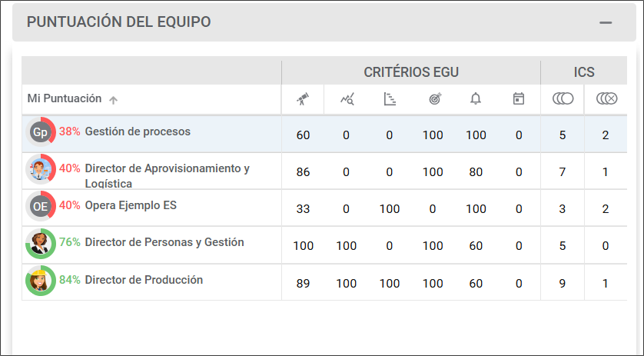Click the overlapping circles ICS icon
The height and width of the screenshot is (356, 644).
563,98
